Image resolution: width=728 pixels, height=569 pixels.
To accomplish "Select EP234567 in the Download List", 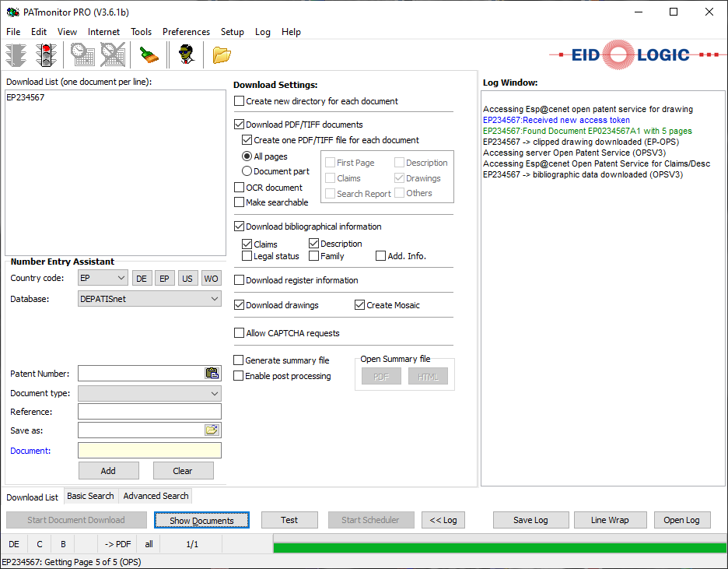I will [26, 97].
